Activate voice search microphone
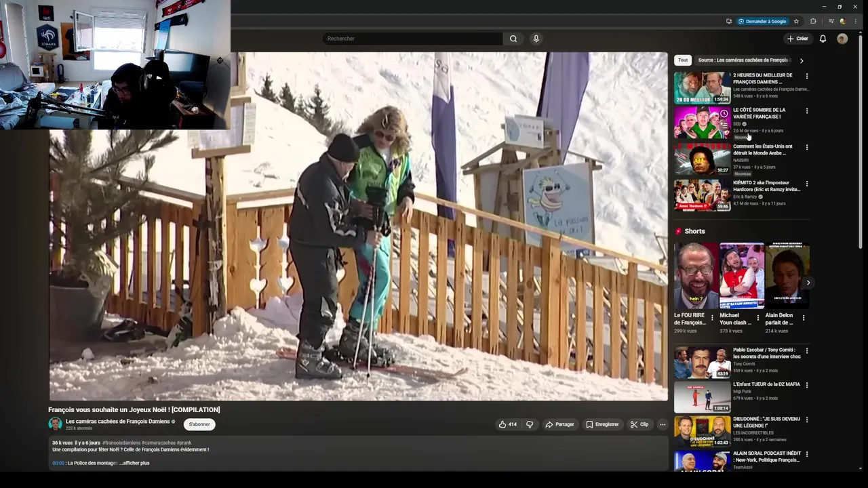Viewport: 868px width, 488px height. (x=536, y=39)
